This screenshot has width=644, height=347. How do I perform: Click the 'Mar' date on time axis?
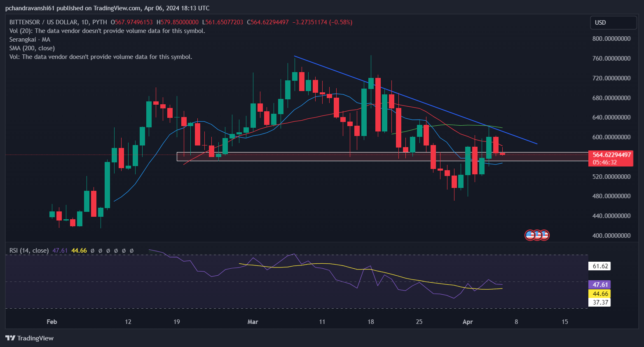(253, 322)
